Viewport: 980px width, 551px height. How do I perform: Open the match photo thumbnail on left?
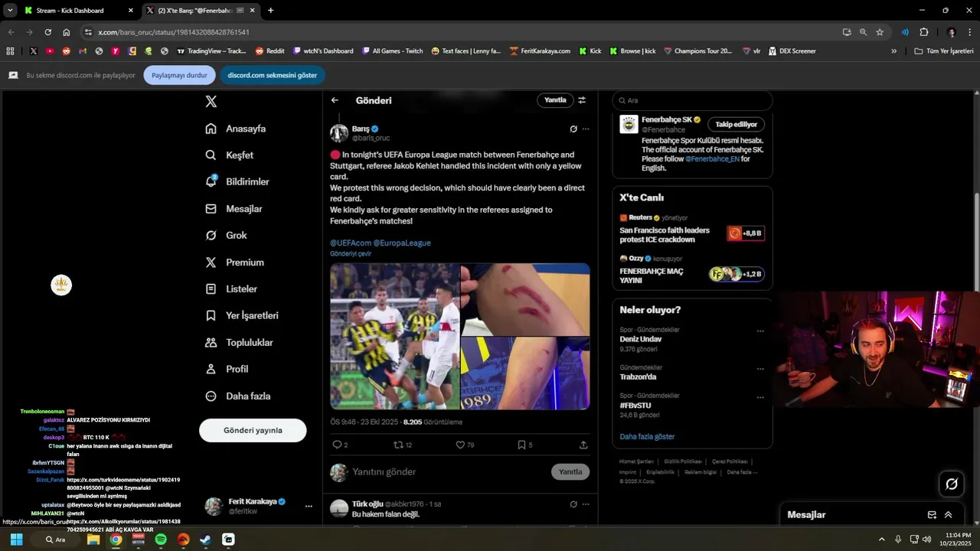pyautogui.click(x=394, y=337)
